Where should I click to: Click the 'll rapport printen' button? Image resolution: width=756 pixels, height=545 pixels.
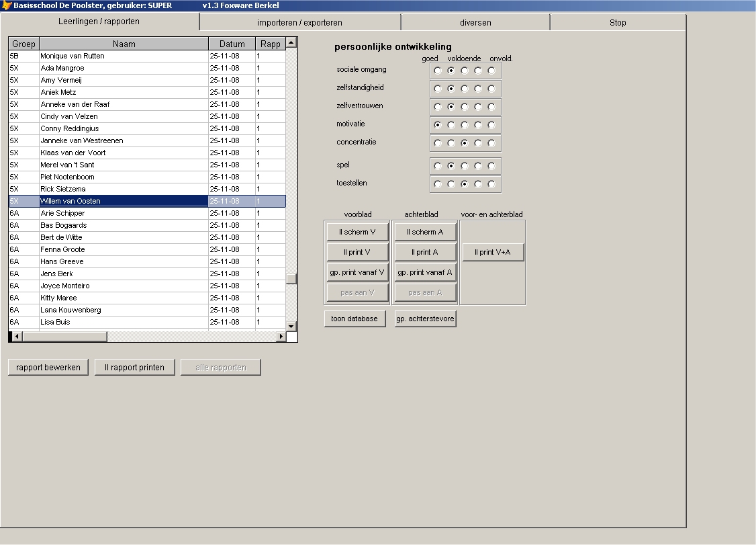[134, 368]
